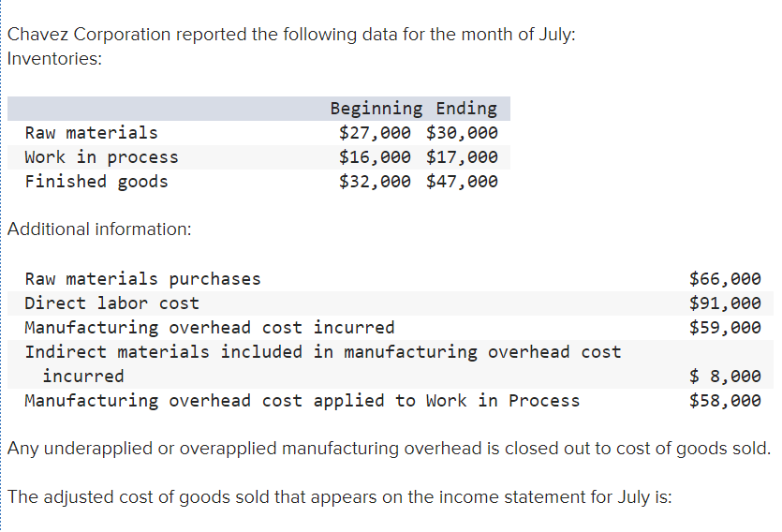Select the $8,000 indirect materials amount
Screen dimensions: 782x532
pos(725,377)
